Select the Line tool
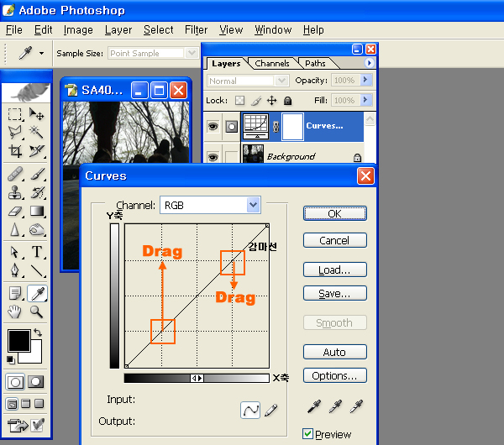 point(37,270)
